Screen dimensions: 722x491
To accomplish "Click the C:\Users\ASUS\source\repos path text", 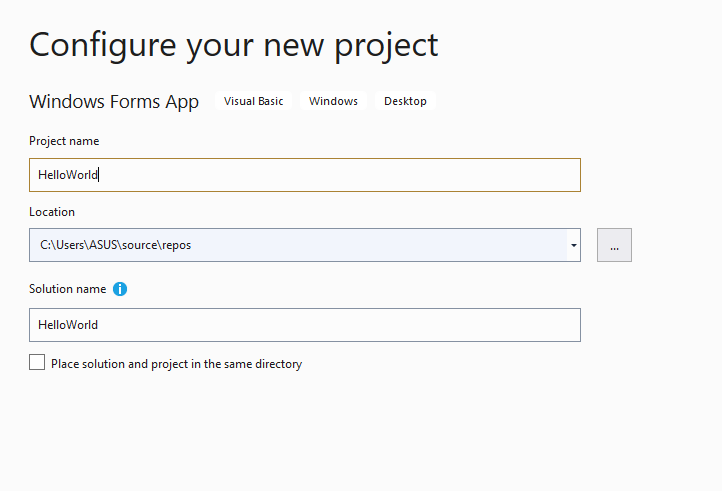I will click(115, 245).
